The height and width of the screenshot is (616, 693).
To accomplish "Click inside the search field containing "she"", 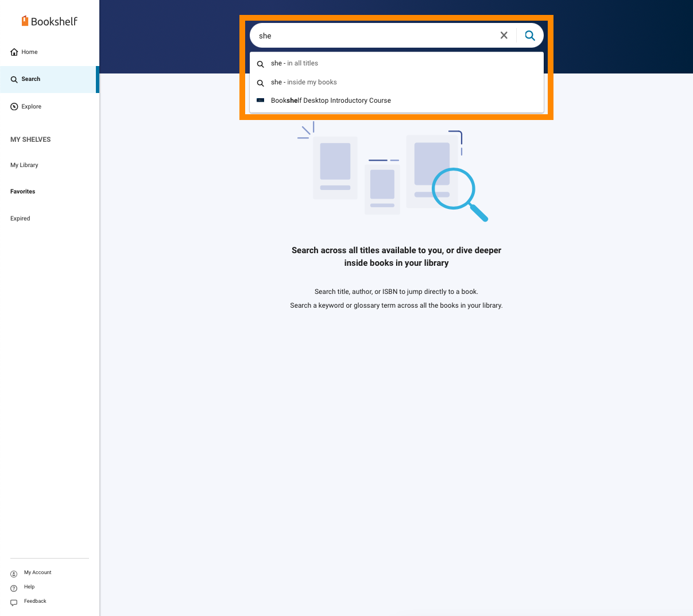I will [x=373, y=36].
